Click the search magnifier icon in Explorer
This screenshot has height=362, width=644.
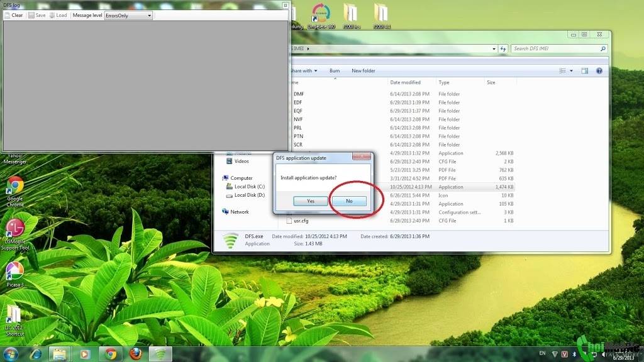point(603,48)
